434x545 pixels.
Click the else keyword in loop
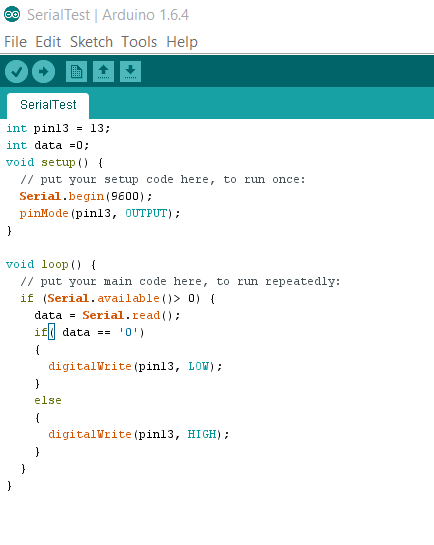tap(48, 400)
